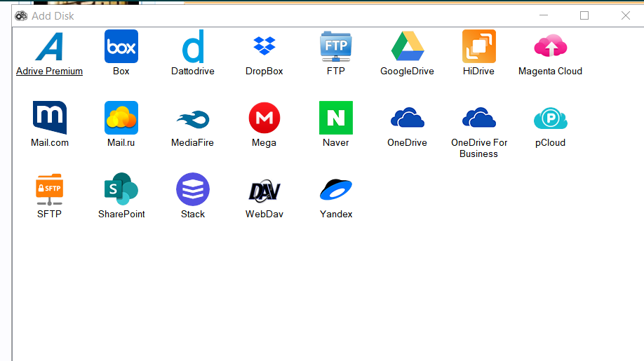This screenshot has width=644, height=361.
Task: Select the DropBox icon
Action: click(264, 46)
